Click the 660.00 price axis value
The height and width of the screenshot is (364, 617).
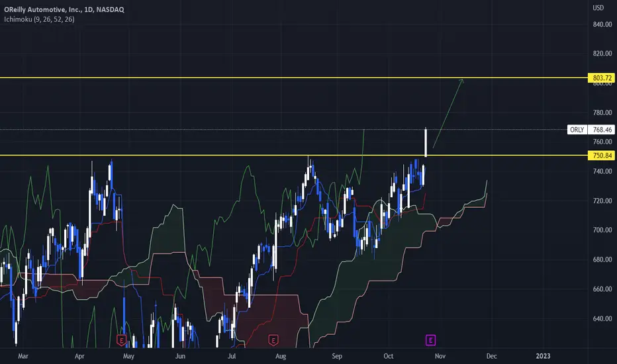coord(602,289)
